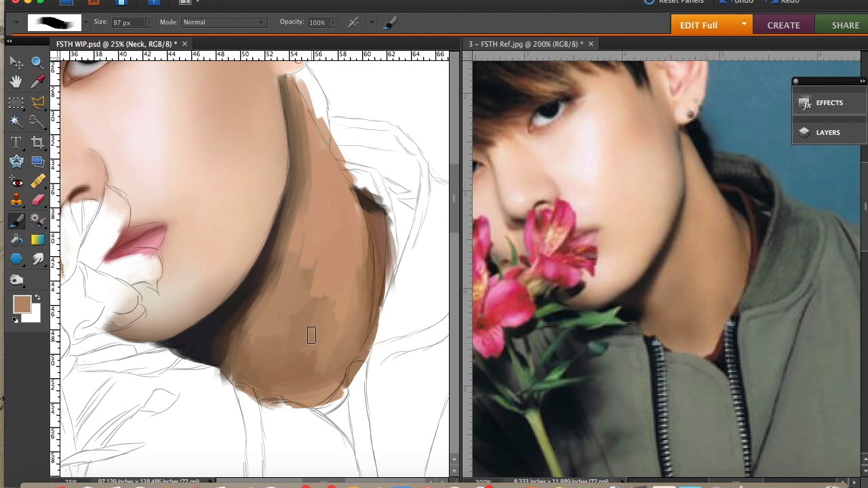Select the Horizontal Type tool

(16, 142)
